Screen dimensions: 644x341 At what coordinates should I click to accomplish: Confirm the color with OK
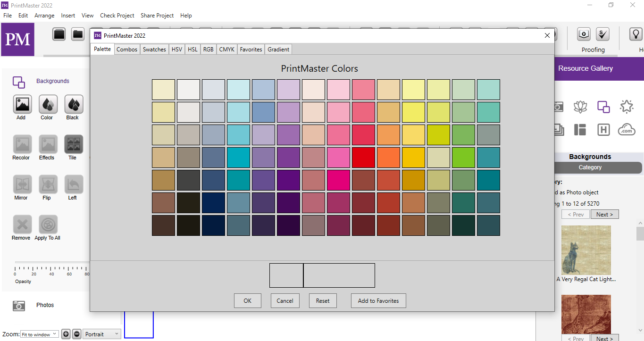pyautogui.click(x=248, y=300)
